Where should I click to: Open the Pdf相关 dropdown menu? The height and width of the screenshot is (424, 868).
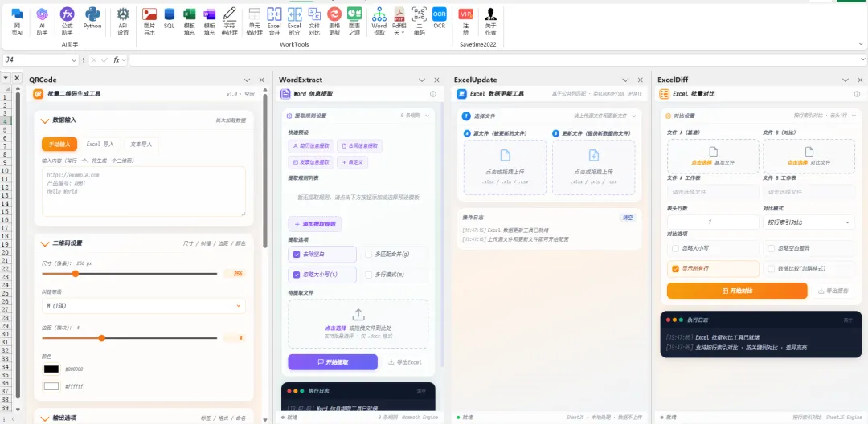(x=399, y=22)
